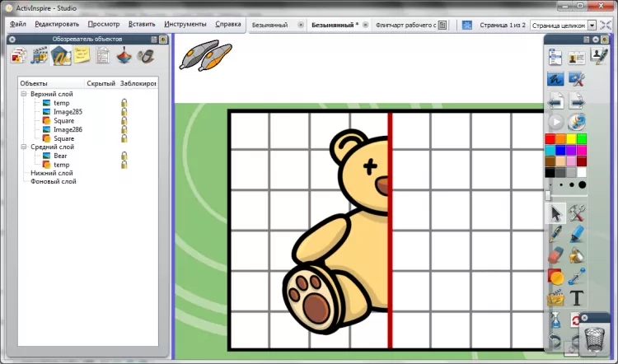The width and height of the screenshot is (618, 364).
Task: Collapse the Средний слой tree node
Action: click(26, 147)
